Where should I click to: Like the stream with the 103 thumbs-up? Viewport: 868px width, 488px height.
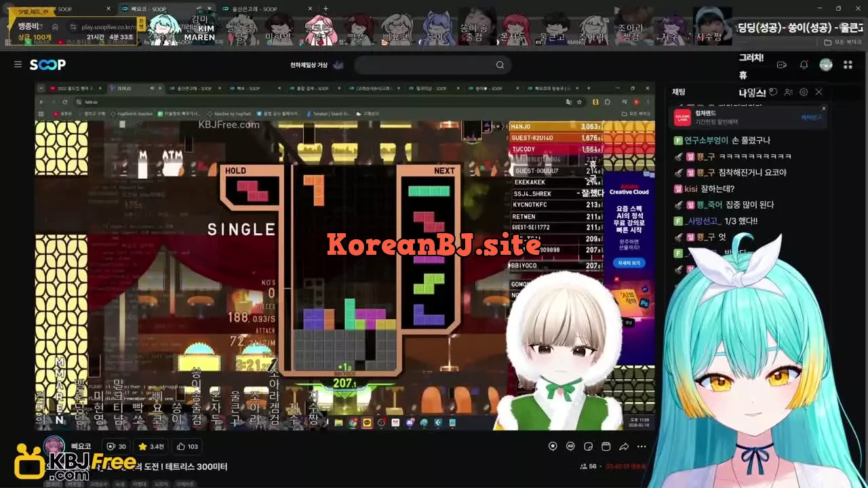click(x=187, y=447)
